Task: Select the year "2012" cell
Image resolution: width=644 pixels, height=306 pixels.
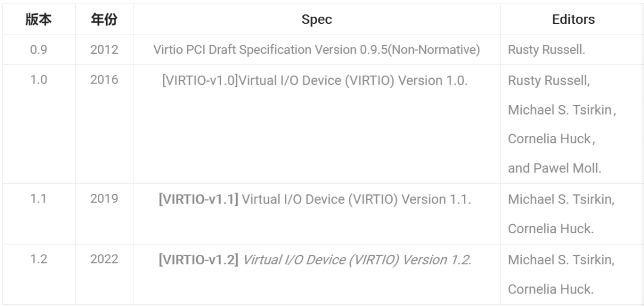Action: pyautogui.click(x=104, y=50)
